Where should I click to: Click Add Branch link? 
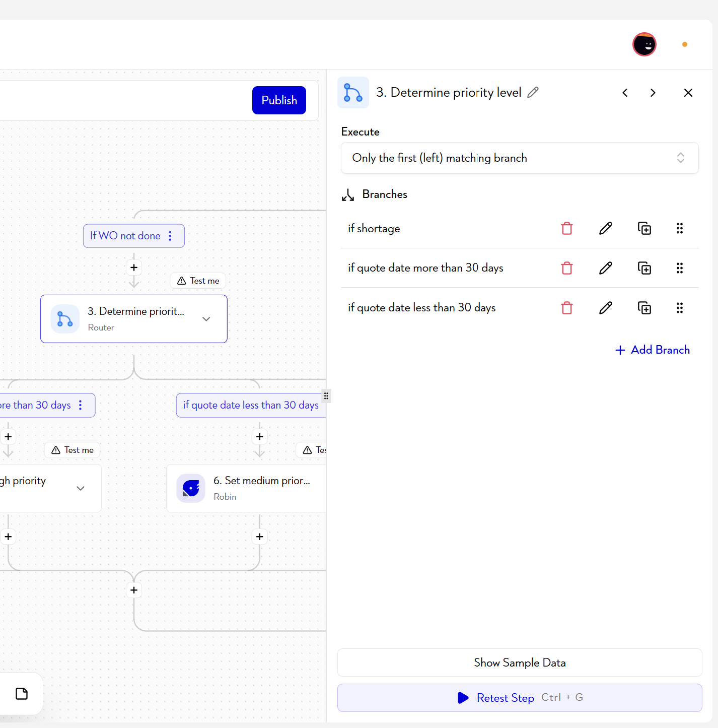tap(653, 350)
